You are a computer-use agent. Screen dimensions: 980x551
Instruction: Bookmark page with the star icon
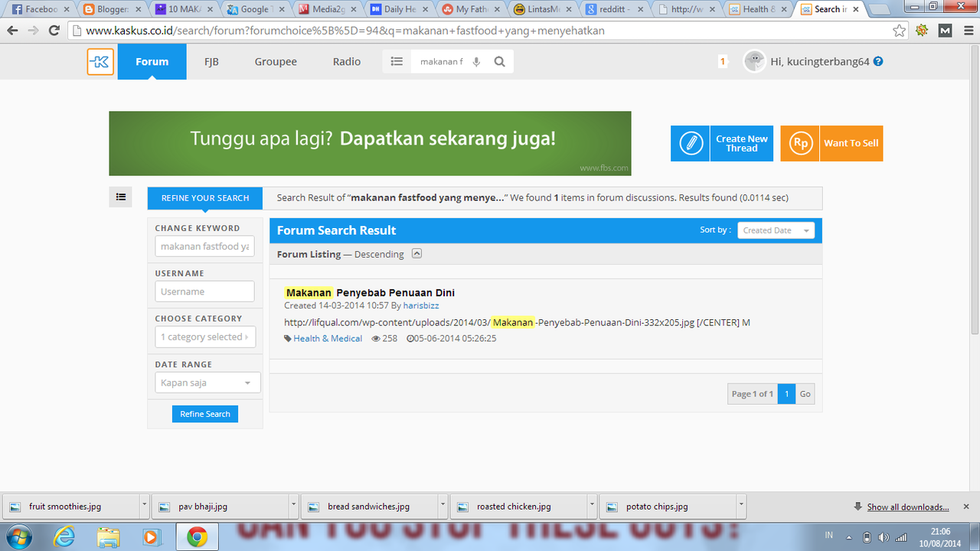coord(900,31)
